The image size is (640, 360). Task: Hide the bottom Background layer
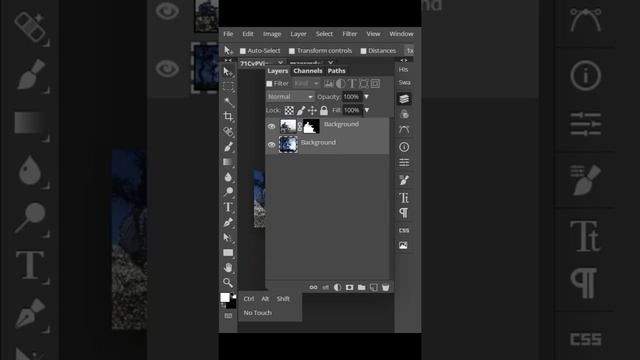(271, 144)
